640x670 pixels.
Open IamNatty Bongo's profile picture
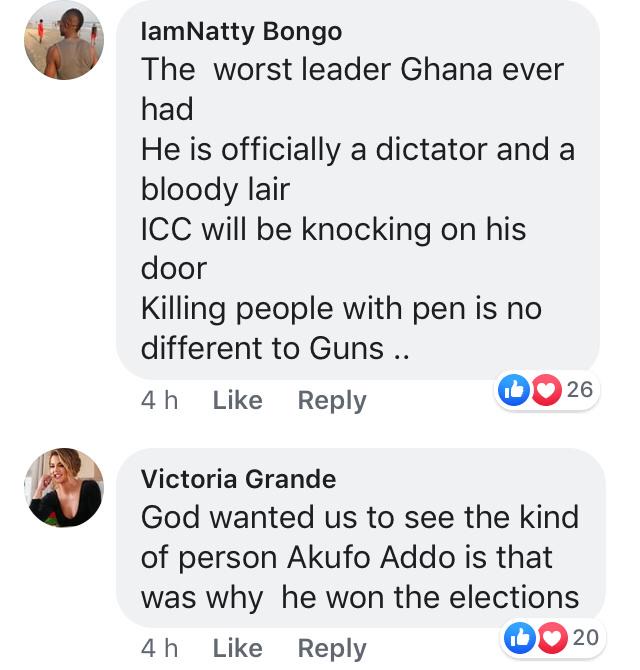tap(64, 40)
